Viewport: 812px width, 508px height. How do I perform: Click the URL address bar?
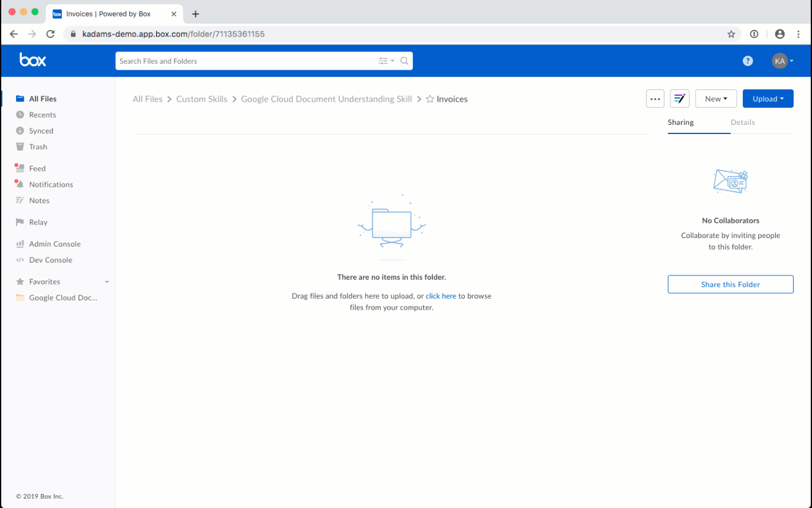[x=402, y=34]
